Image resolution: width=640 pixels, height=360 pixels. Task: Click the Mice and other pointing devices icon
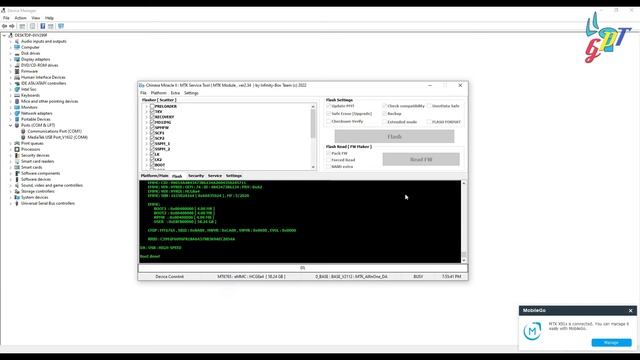pyautogui.click(x=17, y=101)
